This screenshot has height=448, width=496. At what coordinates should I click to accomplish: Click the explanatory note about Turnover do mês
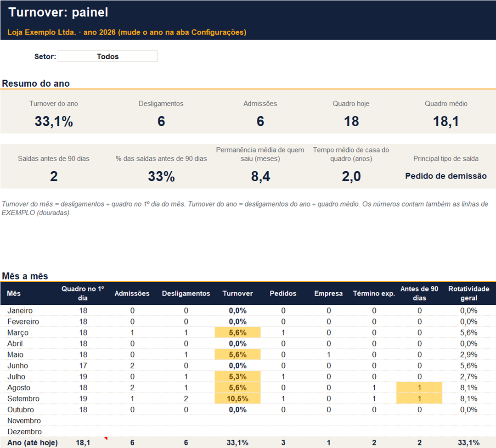click(245, 208)
